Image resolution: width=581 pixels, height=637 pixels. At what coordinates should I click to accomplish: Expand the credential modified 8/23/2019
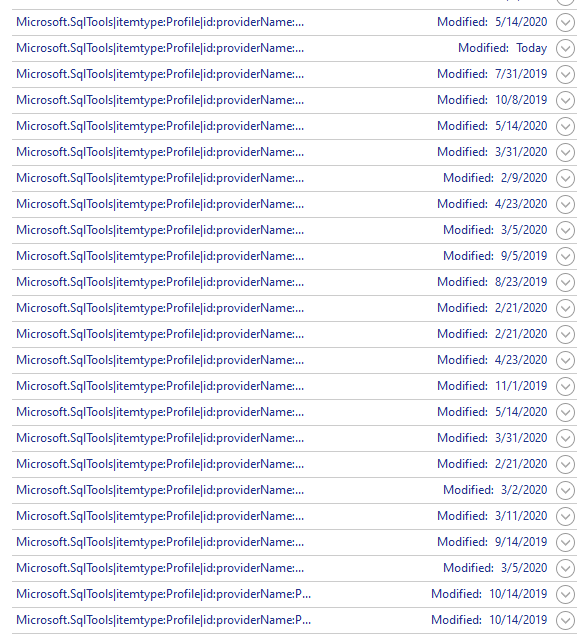[565, 282]
